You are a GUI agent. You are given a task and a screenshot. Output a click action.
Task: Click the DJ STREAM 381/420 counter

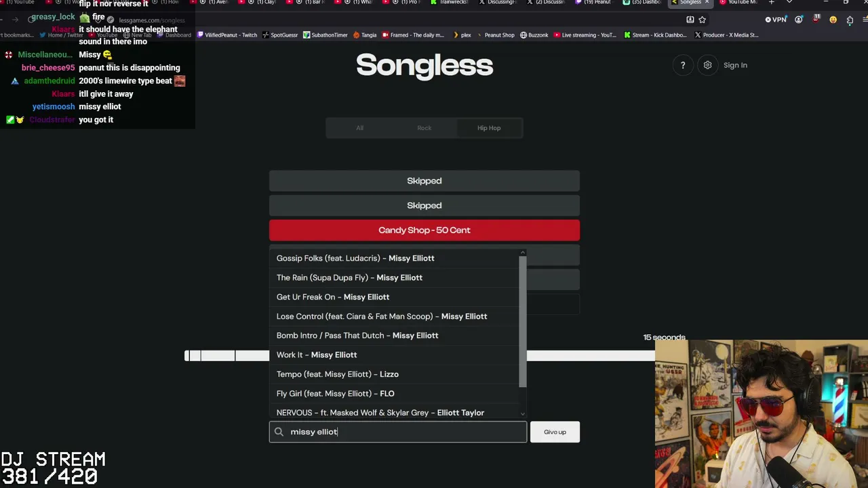(53, 468)
